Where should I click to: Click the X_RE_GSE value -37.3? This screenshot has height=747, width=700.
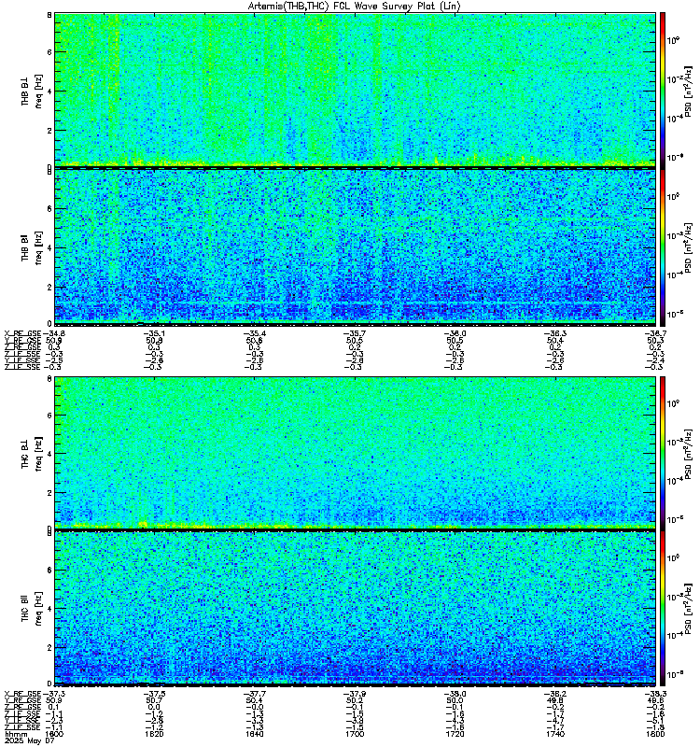(54, 694)
